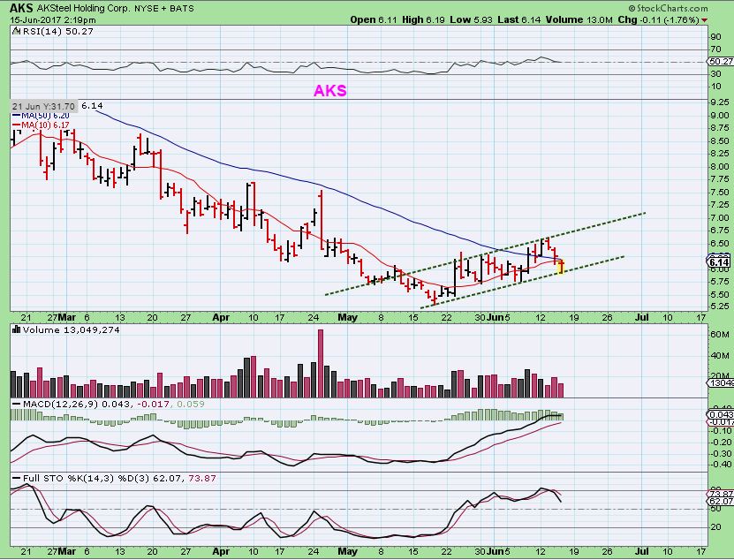Click the AKS ticker symbol in header

click(21, 8)
